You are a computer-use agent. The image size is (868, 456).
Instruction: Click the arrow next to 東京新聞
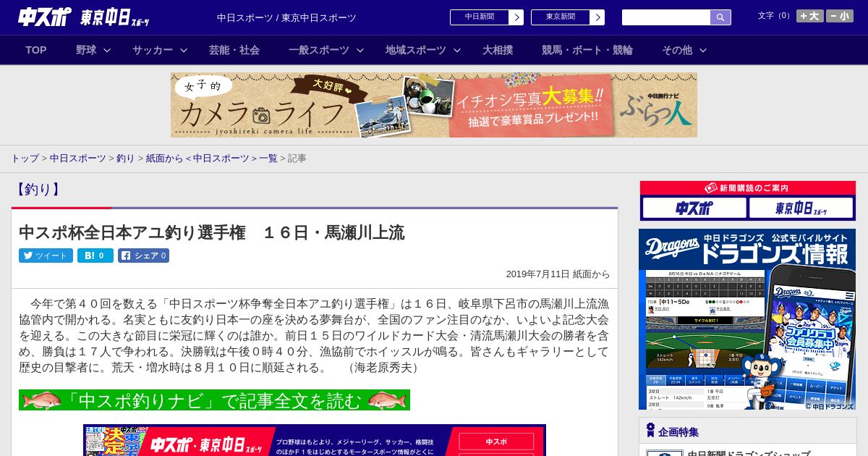[x=597, y=17]
